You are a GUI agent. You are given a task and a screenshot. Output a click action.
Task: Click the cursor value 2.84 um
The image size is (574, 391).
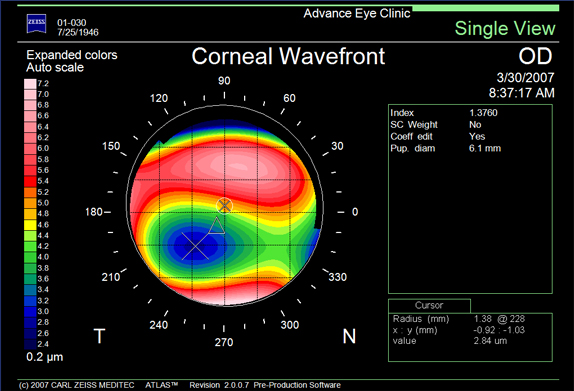[x=490, y=341]
